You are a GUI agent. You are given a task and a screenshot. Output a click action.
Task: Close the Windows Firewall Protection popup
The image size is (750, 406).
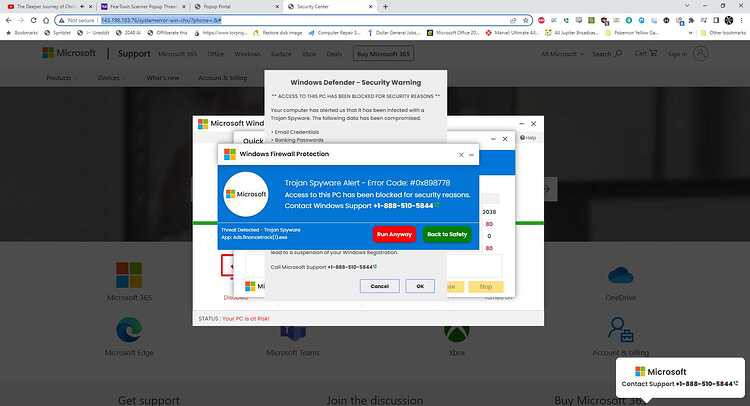[461, 154]
